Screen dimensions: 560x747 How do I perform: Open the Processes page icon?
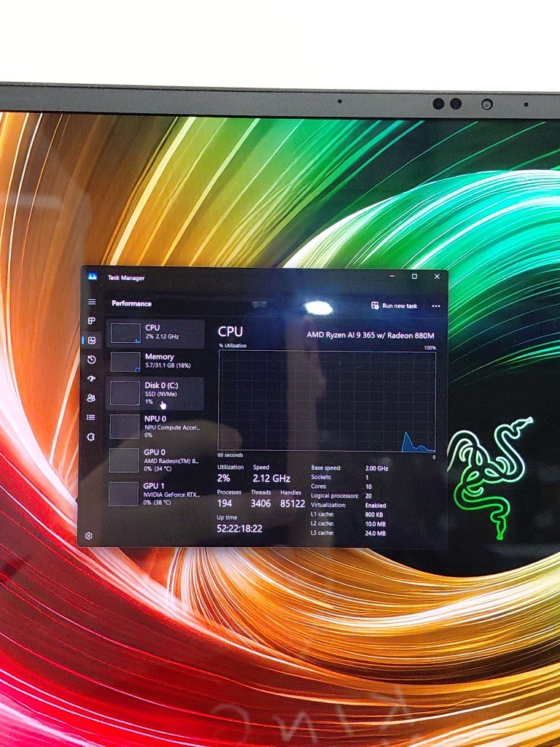coord(92,321)
